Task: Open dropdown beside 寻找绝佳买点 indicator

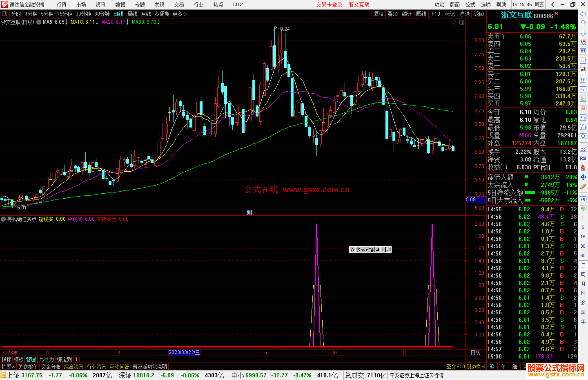Action: pos(3,219)
